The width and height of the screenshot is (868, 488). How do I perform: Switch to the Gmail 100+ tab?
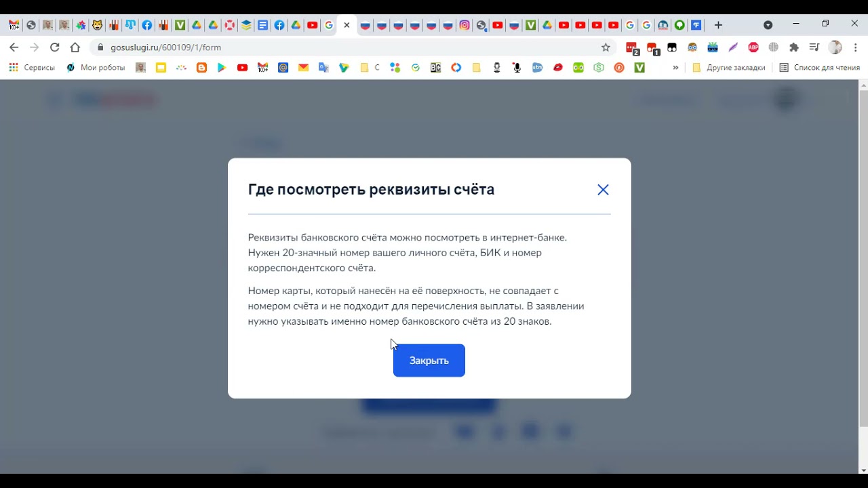point(14,25)
